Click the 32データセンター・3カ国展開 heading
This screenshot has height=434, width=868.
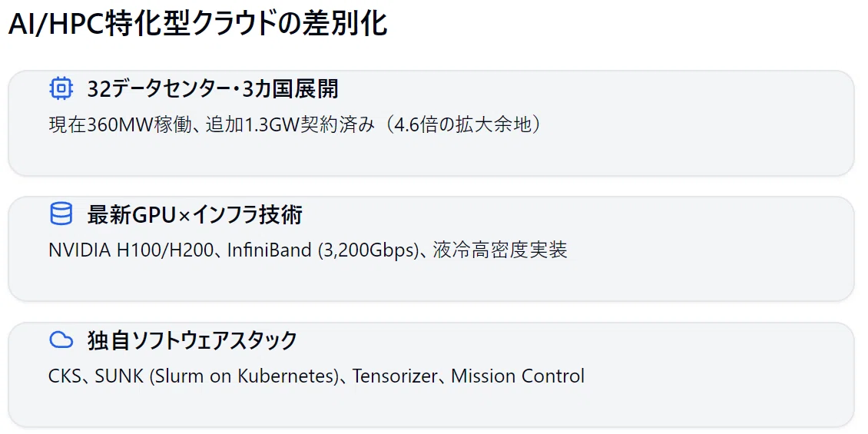click(213, 88)
